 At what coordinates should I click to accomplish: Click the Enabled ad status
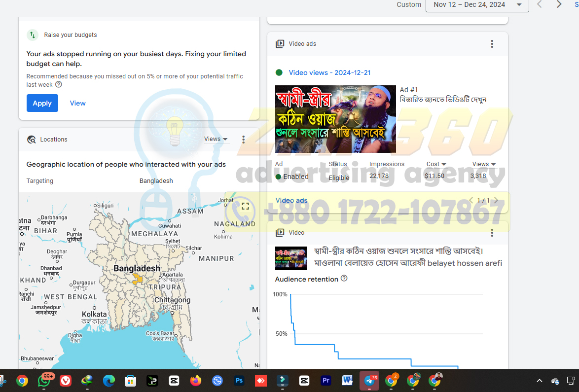[291, 177]
